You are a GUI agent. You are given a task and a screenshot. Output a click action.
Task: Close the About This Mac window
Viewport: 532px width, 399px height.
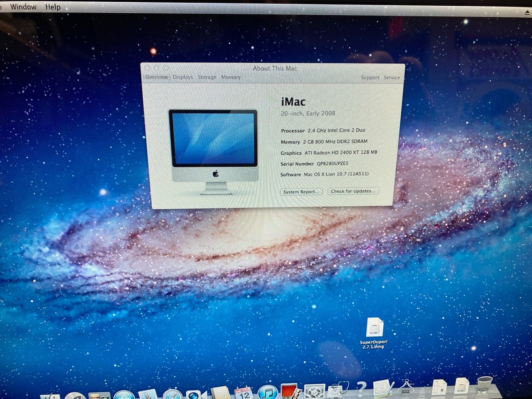coord(147,67)
